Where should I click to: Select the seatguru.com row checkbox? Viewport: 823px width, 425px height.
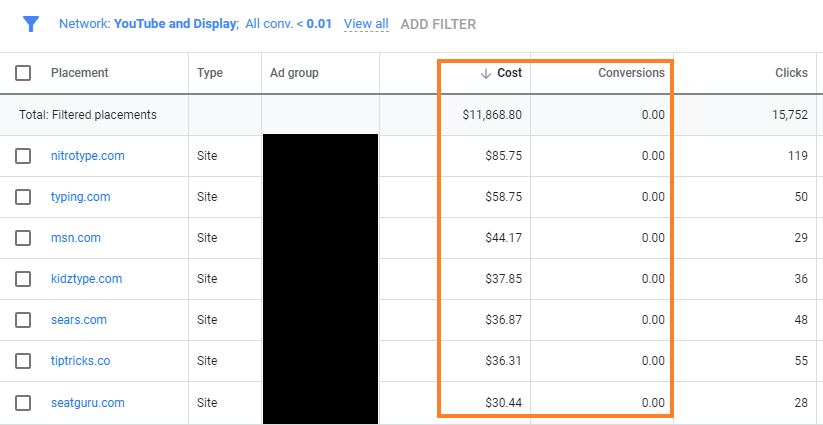24,403
